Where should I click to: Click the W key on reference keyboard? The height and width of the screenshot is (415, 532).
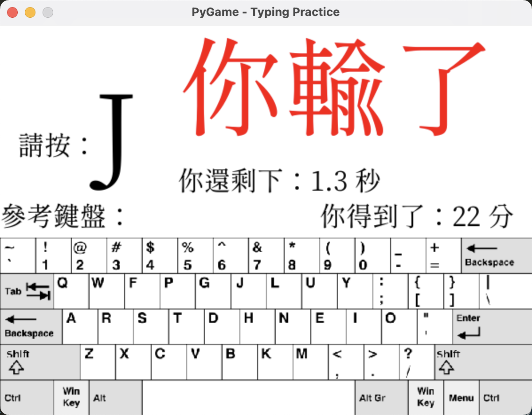[x=107, y=291]
